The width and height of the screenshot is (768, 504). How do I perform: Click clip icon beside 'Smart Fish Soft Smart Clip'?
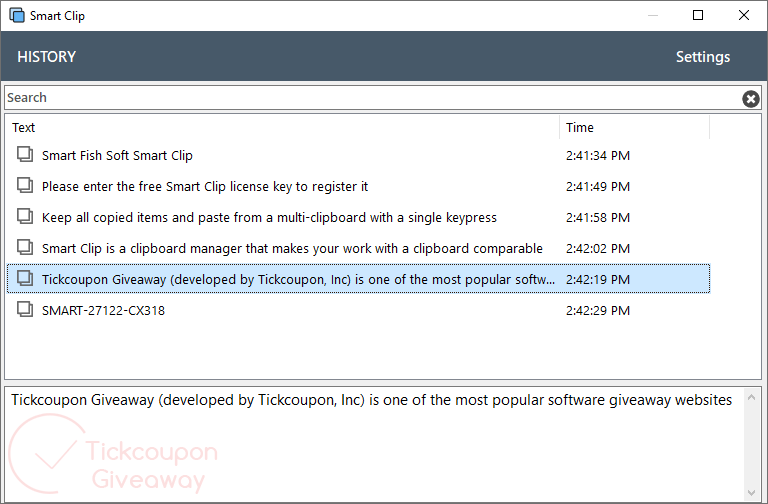pyautogui.click(x=25, y=154)
